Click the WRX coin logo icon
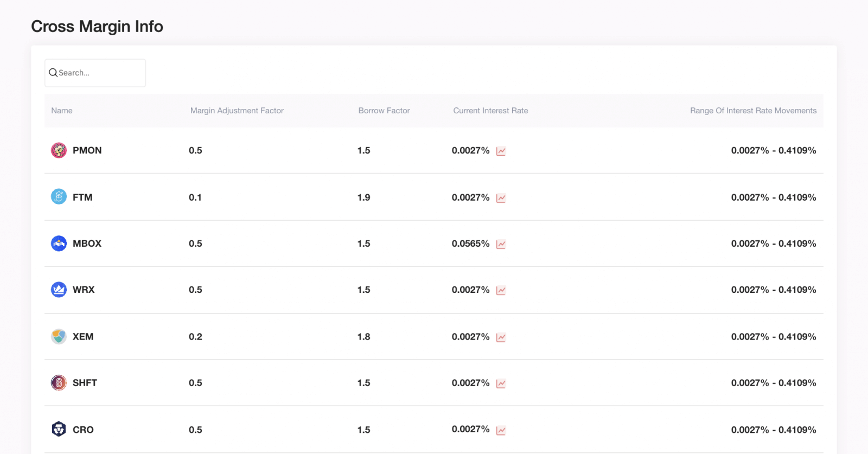This screenshot has height=454, width=868. pos(59,290)
